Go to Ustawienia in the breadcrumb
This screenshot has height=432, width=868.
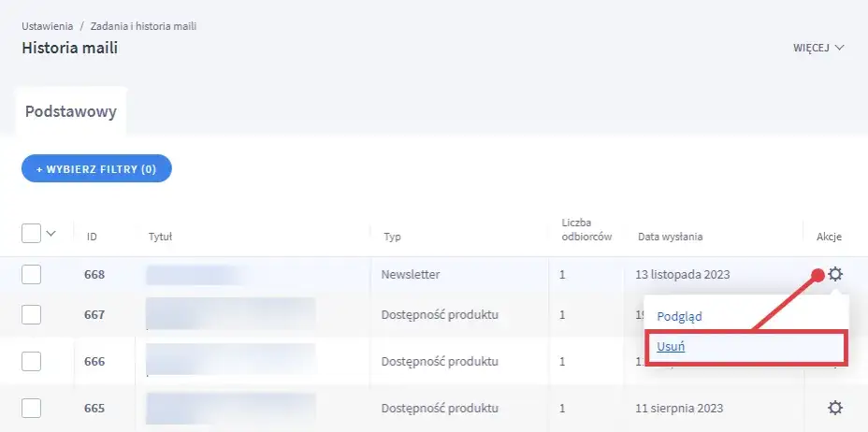coord(47,26)
